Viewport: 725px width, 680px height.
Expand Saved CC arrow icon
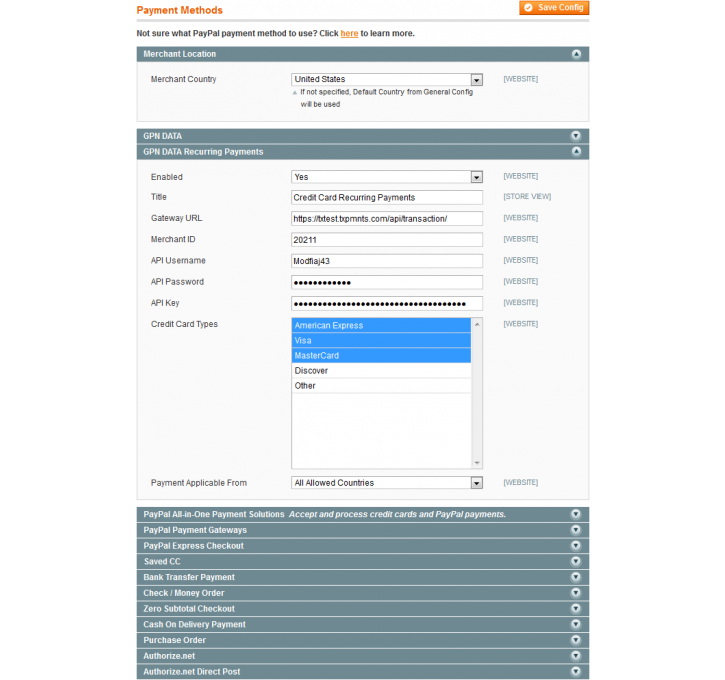click(576, 561)
